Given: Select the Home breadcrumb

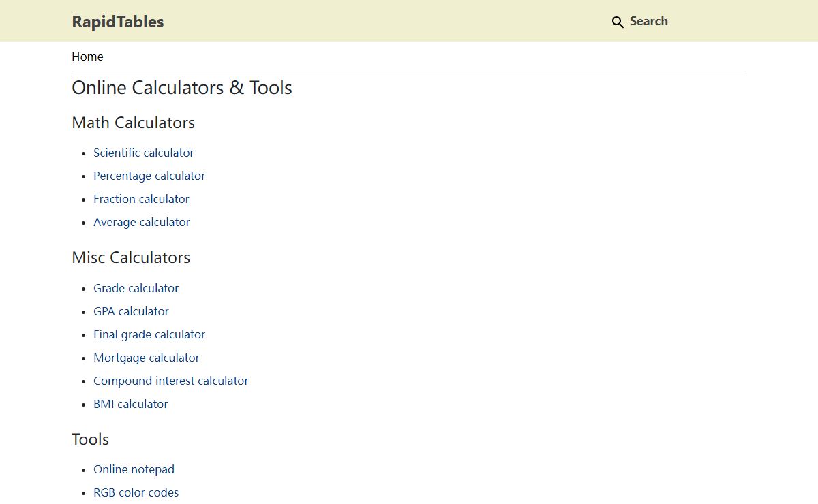Looking at the screenshot, I should coord(87,57).
